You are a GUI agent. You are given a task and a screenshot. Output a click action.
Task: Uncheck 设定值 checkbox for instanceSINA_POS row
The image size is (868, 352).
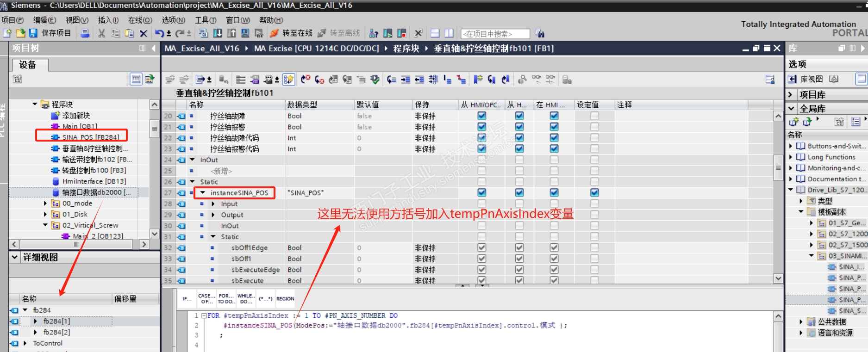pos(595,193)
